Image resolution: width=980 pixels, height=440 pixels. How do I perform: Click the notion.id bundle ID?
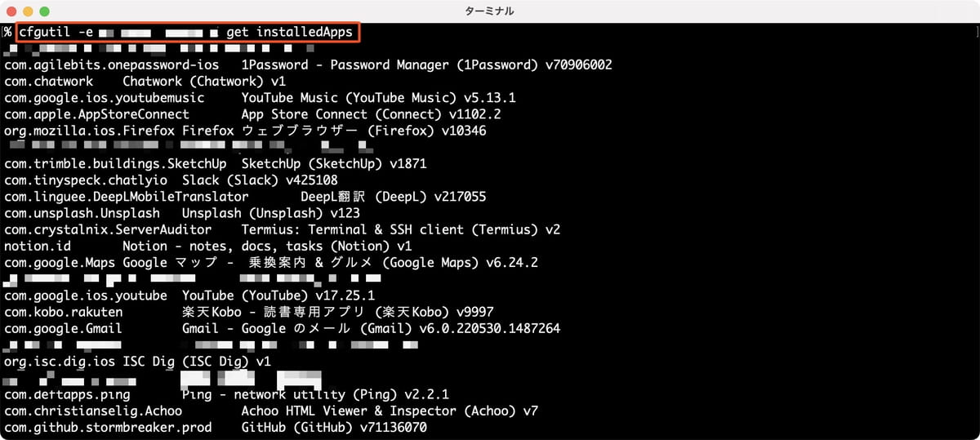click(38, 246)
